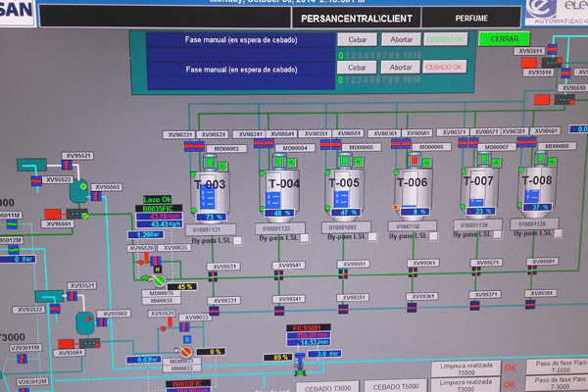Click valve XV95522 icon

click(x=36, y=180)
